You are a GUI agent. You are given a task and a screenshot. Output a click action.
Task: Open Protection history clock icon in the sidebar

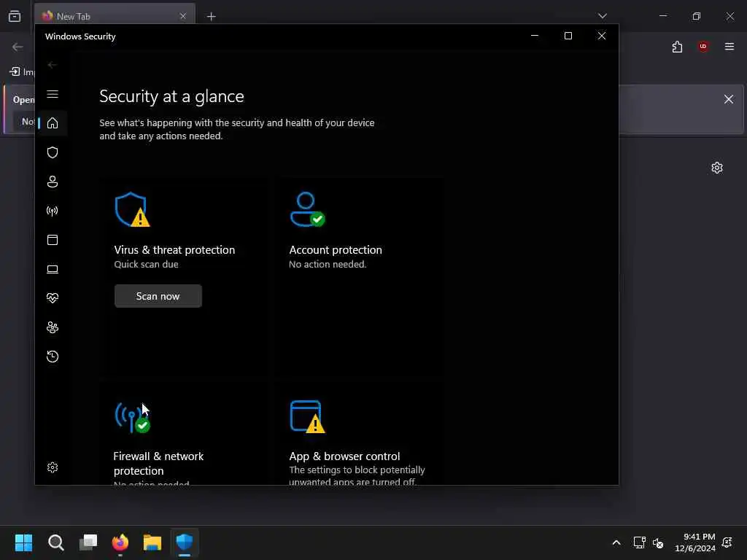(53, 357)
